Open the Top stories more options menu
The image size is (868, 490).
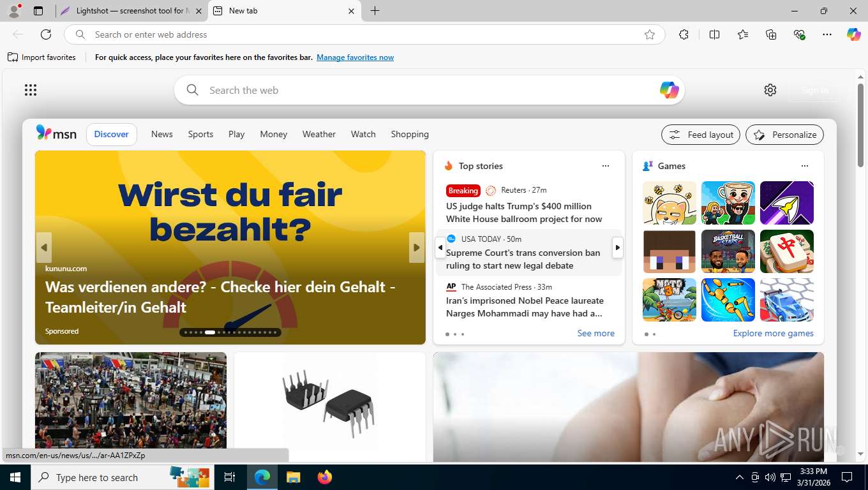606,166
